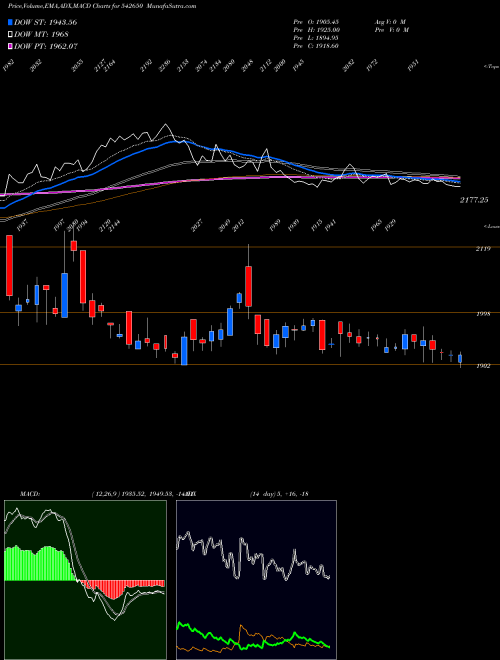Click the 1902 support level label
Viewport: 500px width, 660px height.
tap(483, 366)
